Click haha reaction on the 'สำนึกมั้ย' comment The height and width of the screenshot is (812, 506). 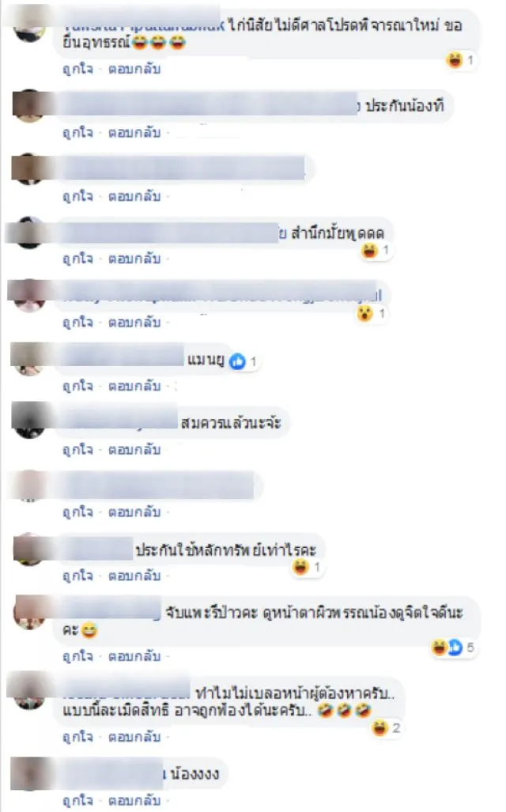[369, 251]
